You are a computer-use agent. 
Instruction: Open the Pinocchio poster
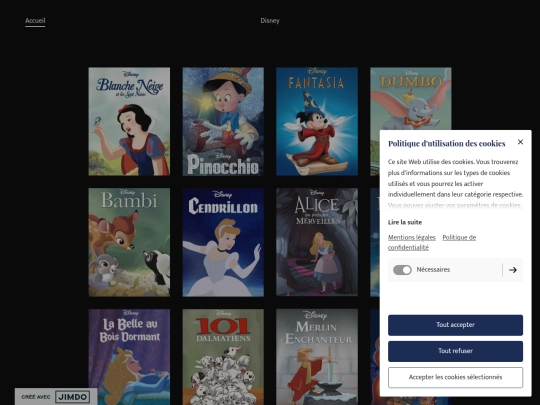coord(223,122)
